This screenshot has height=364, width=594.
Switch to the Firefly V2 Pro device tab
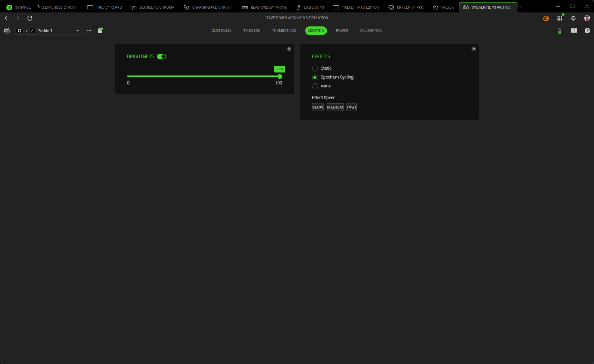105,7
